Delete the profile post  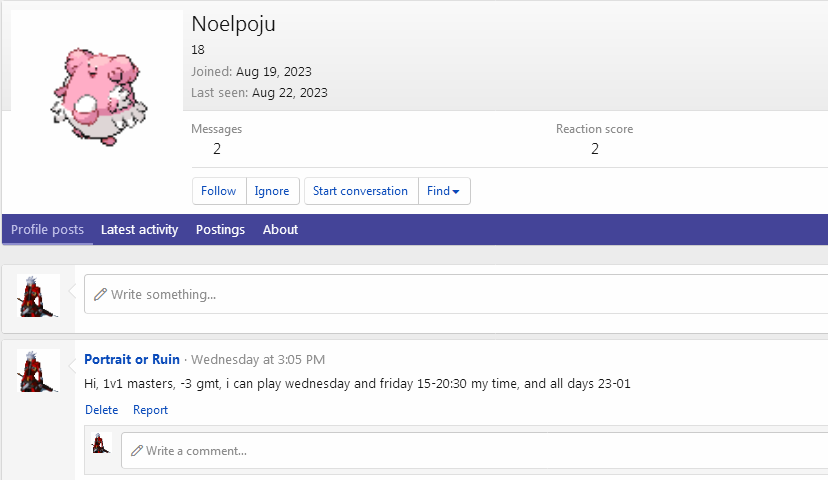tap(101, 410)
